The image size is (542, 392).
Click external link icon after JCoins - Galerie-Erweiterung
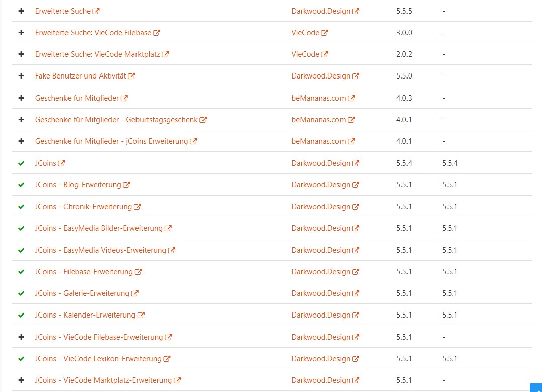click(x=135, y=293)
